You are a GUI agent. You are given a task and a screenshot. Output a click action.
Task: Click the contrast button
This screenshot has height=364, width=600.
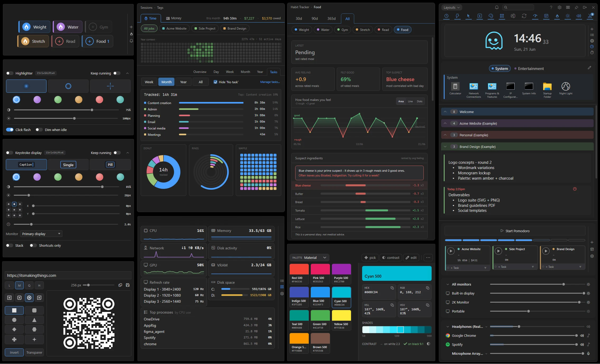391,258
